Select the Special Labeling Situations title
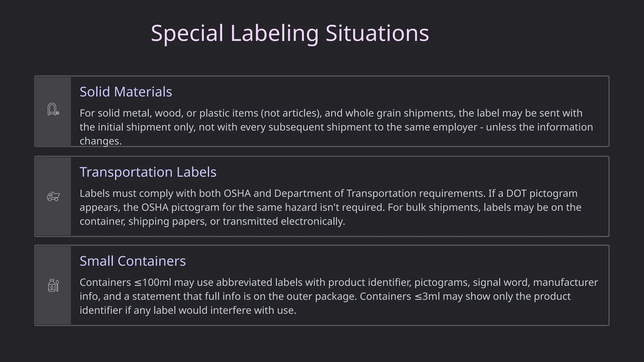This screenshot has width=644, height=362. pos(290,33)
